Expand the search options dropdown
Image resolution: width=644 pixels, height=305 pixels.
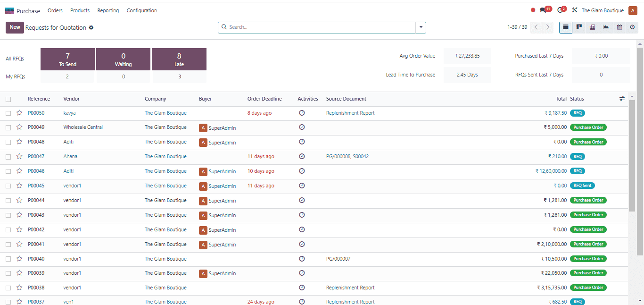pos(420,27)
